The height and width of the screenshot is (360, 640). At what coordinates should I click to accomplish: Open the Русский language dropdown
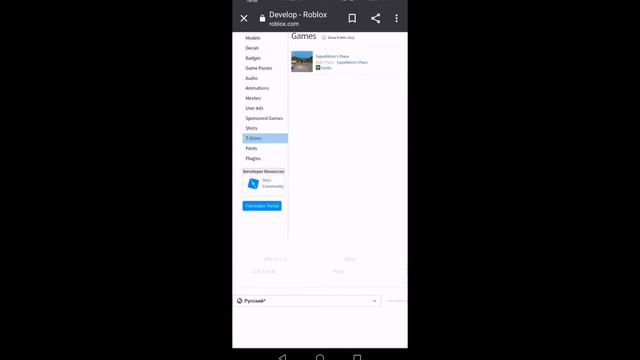pos(307,301)
